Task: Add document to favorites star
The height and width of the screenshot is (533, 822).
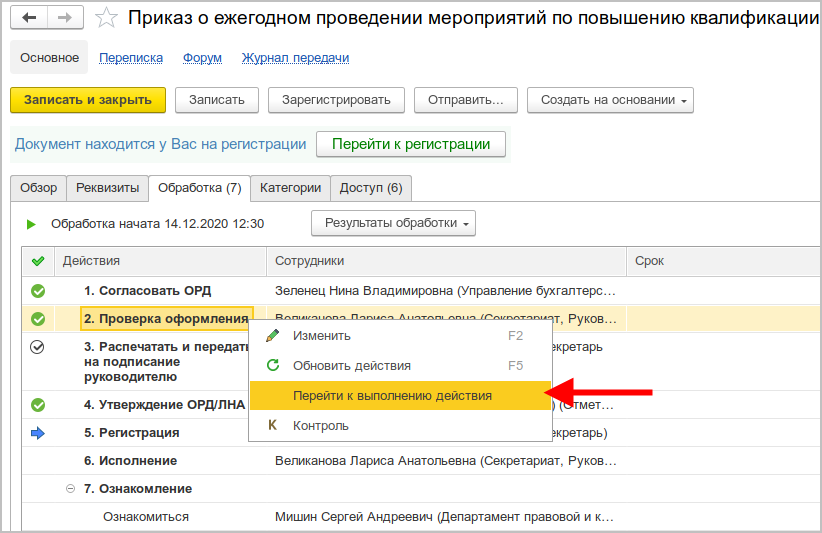Action: pos(107,18)
